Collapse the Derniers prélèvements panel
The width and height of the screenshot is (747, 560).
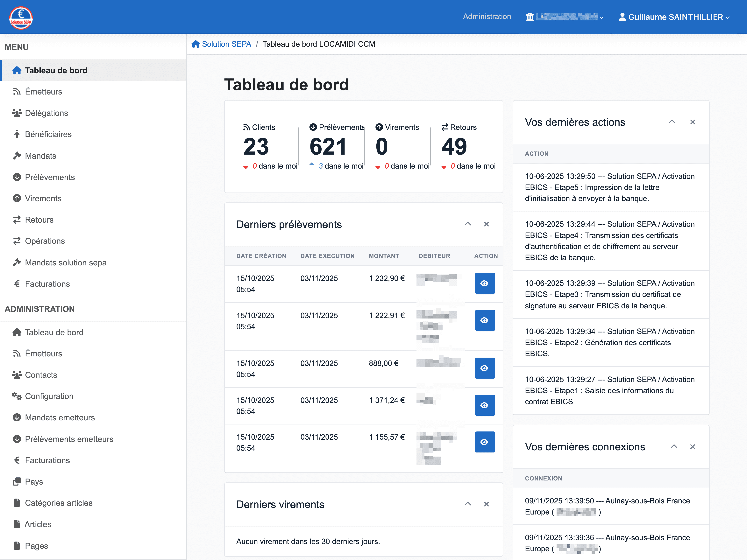tap(468, 224)
